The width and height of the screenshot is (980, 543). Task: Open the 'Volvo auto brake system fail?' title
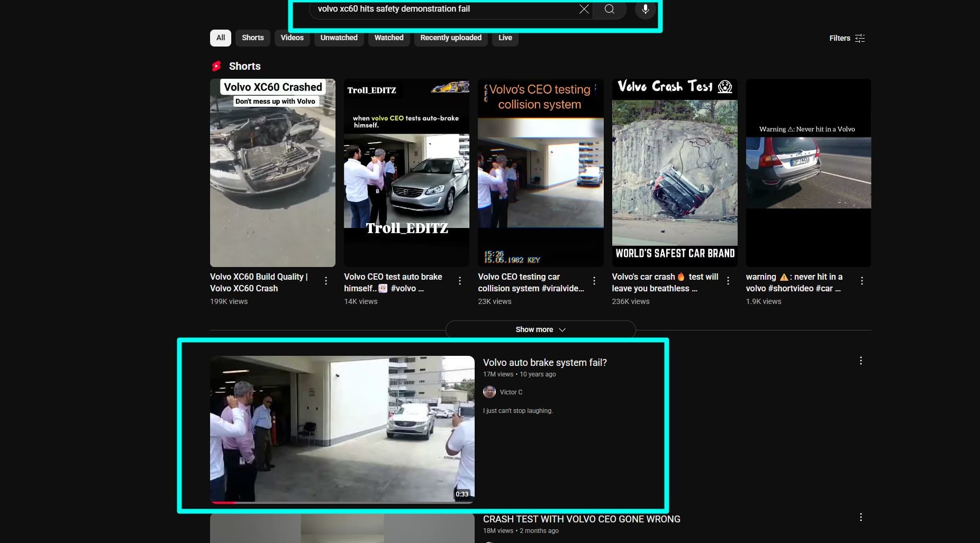tap(545, 363)
